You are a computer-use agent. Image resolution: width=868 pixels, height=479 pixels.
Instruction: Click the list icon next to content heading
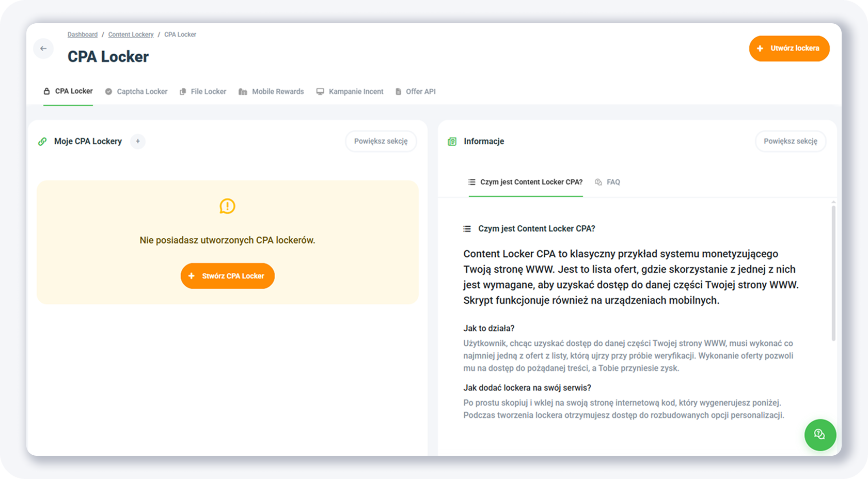click(x=467, y=228)
